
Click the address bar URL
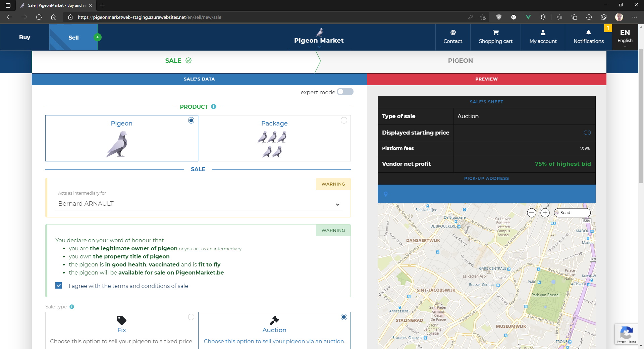pyautogui.click(x=149, y=17)
